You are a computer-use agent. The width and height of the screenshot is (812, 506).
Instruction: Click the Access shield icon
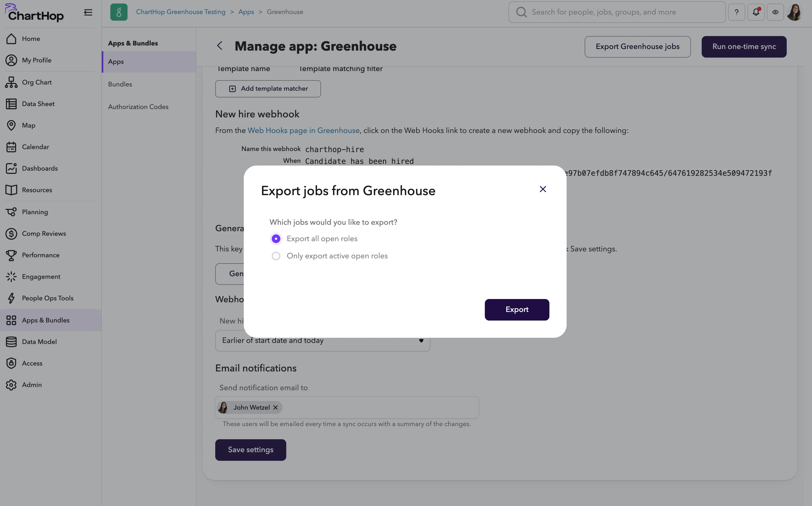[x=11, y=363]
